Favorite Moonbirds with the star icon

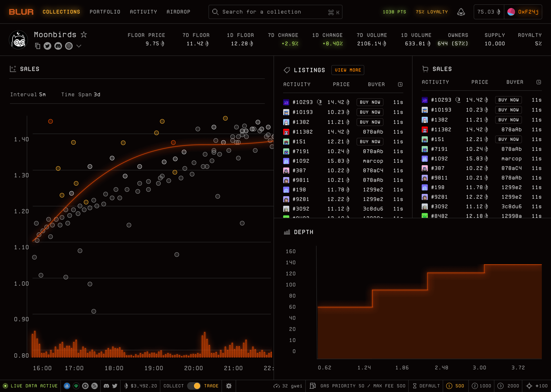click(84, 34)
